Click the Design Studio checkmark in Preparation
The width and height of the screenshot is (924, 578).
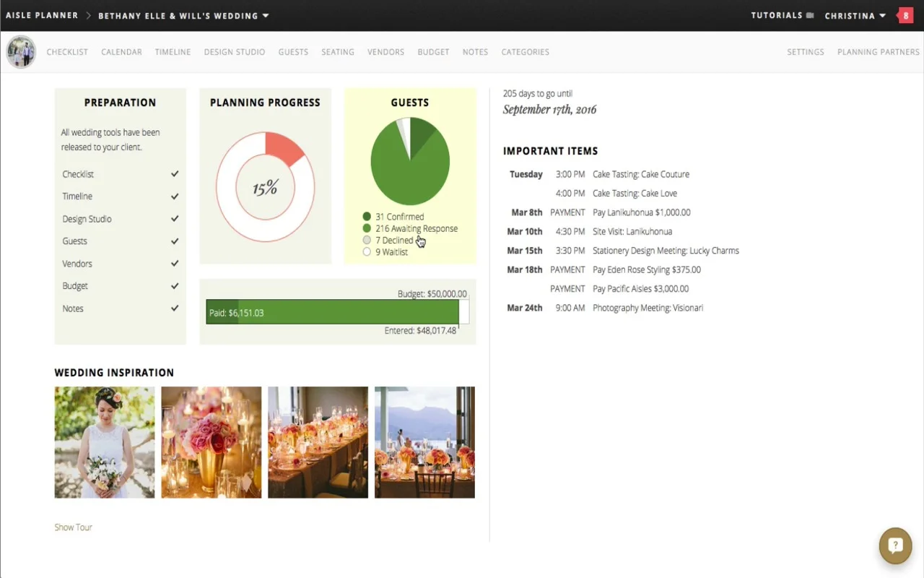click(175, 219)
